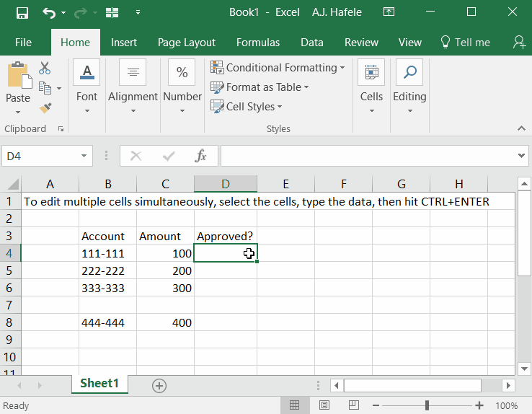Image resolution: width=532 pixels, height=414 pixels.
Task: Click the Select All corner triangle
Action: [x=13, y=184]
